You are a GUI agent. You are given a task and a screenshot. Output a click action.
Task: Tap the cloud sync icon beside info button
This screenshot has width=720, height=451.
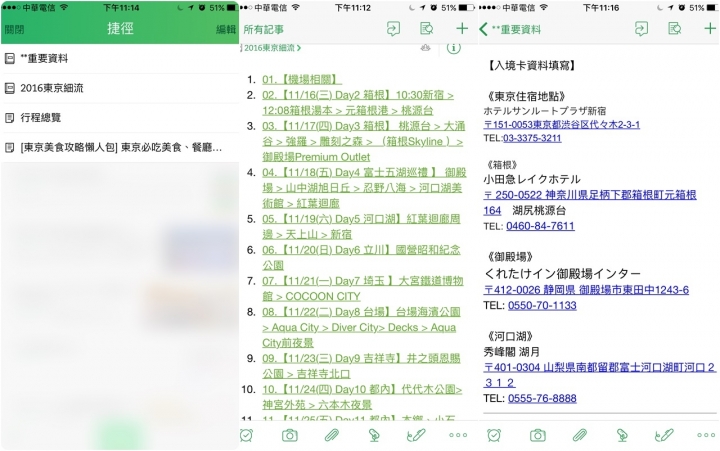[426, 47]
